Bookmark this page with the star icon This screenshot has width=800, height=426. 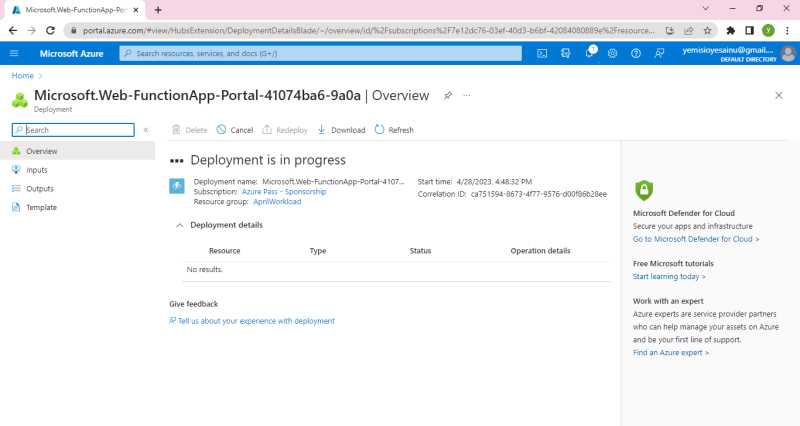pyautogui.click(x=707, y=31)
